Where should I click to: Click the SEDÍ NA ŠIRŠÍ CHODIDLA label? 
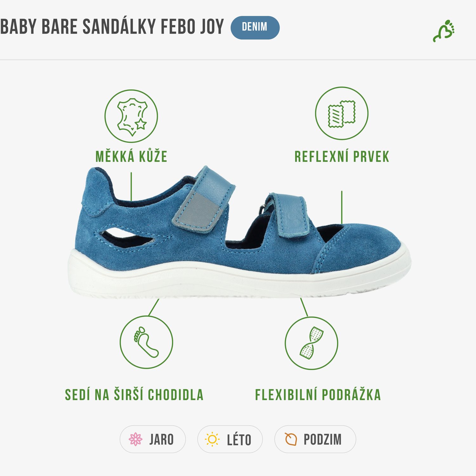coord(134,395)
